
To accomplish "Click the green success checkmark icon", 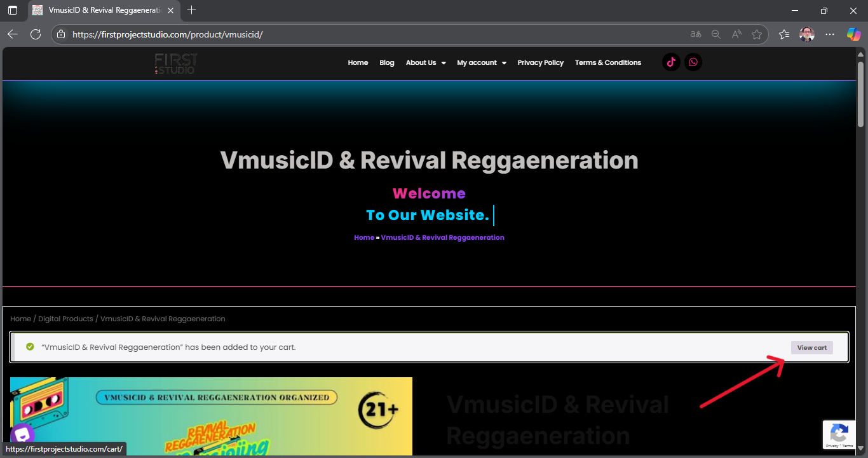I will click(30, 347).
